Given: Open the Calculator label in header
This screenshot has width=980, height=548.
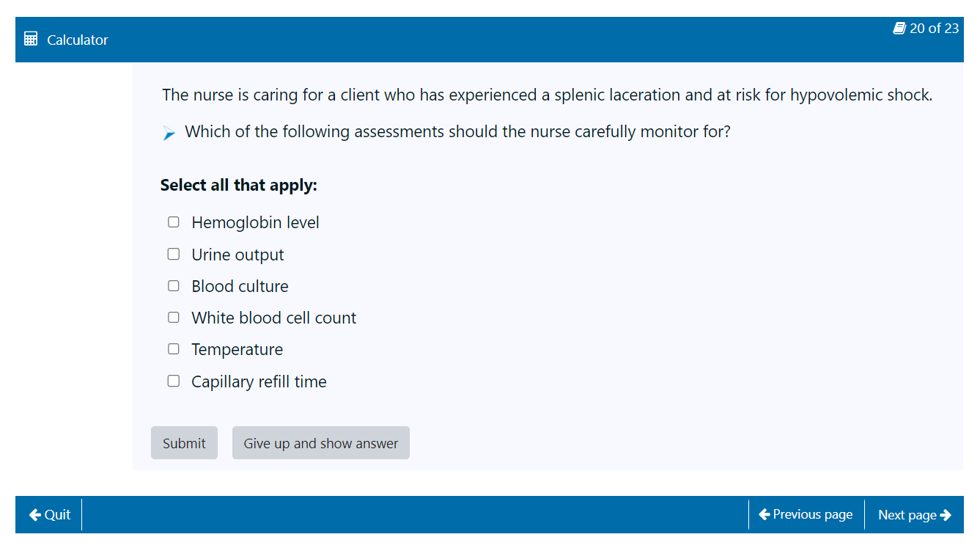Looking at the screenshot, I should [x=77, y=40].
